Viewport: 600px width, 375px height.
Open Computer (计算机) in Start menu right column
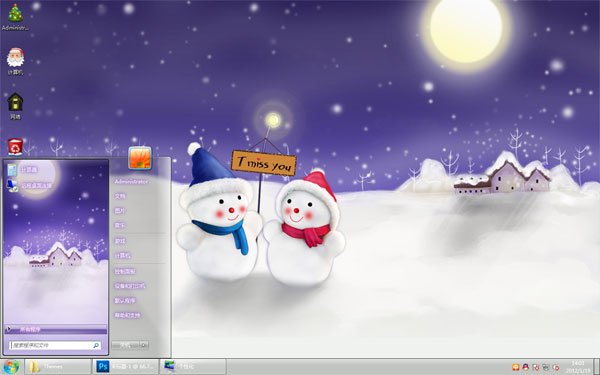tap(122, 255)
